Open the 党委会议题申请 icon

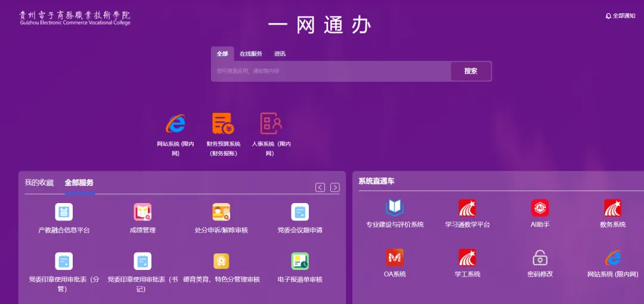pos(300,212)
